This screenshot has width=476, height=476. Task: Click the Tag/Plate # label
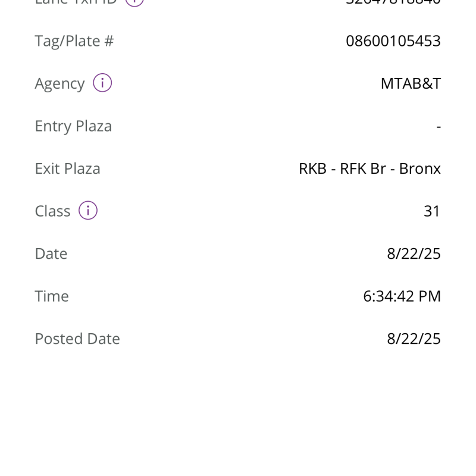(74, 41)
